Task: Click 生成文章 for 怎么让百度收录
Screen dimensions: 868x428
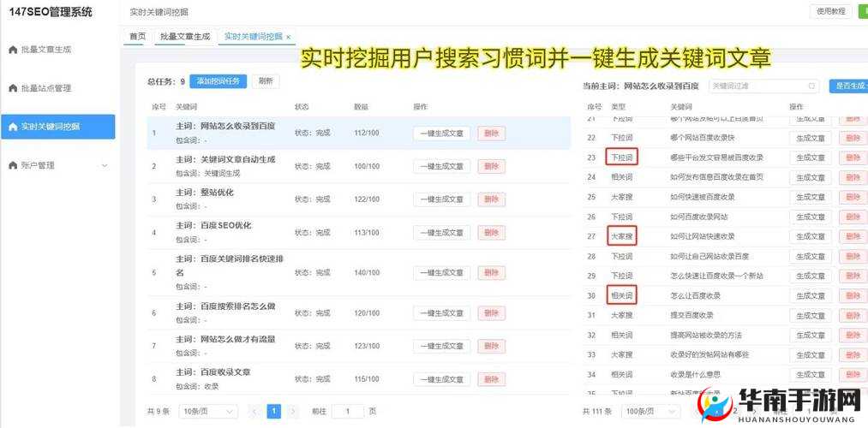Action: [x=811, y=296]
